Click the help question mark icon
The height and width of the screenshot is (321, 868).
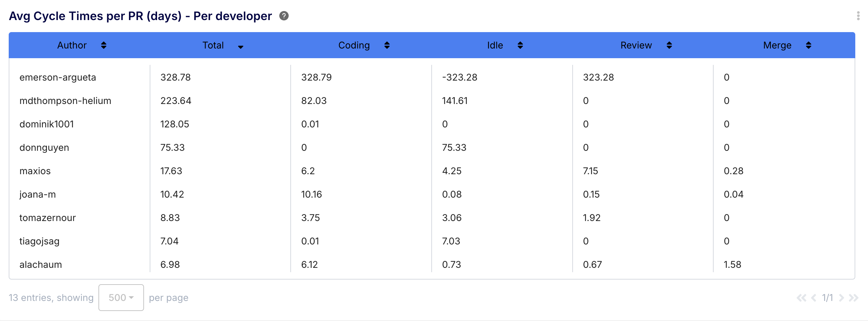[x=284, y=16]
